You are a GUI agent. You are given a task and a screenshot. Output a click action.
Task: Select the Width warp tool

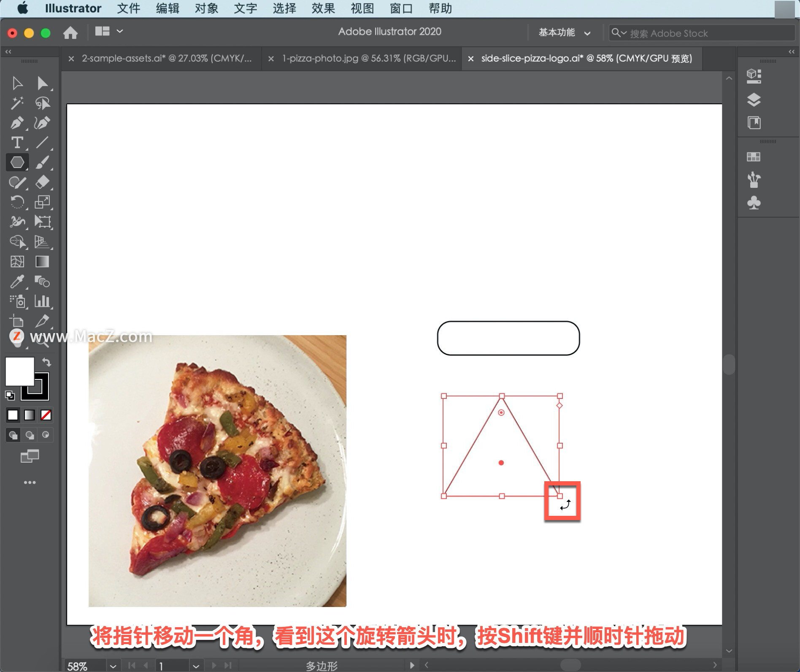17,222
